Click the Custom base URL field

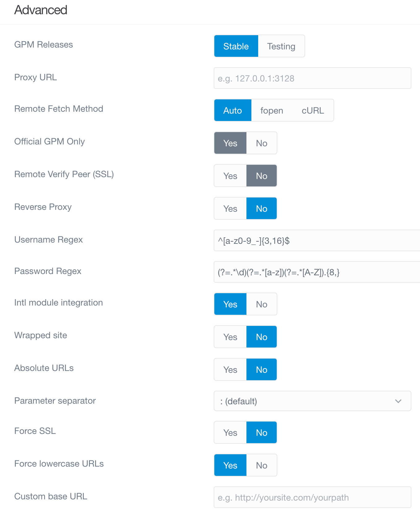[312, 497]
